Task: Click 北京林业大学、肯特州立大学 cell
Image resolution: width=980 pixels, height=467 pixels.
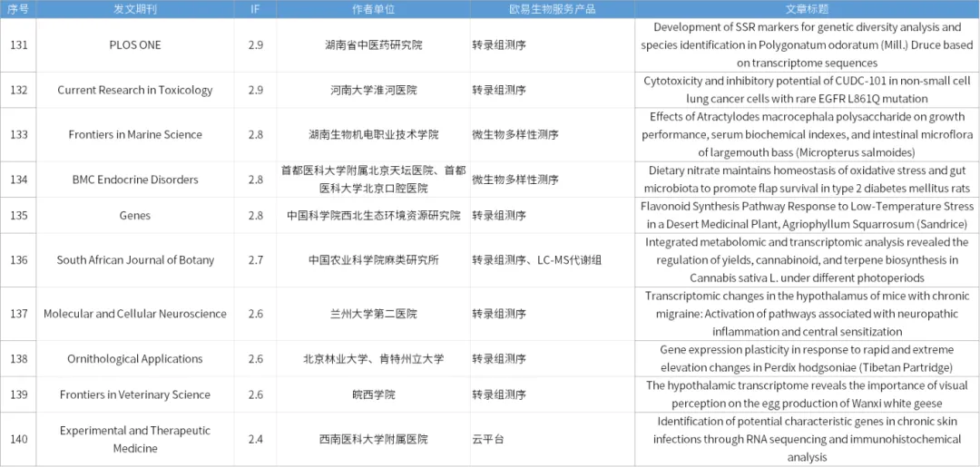Action: point(373,358)
